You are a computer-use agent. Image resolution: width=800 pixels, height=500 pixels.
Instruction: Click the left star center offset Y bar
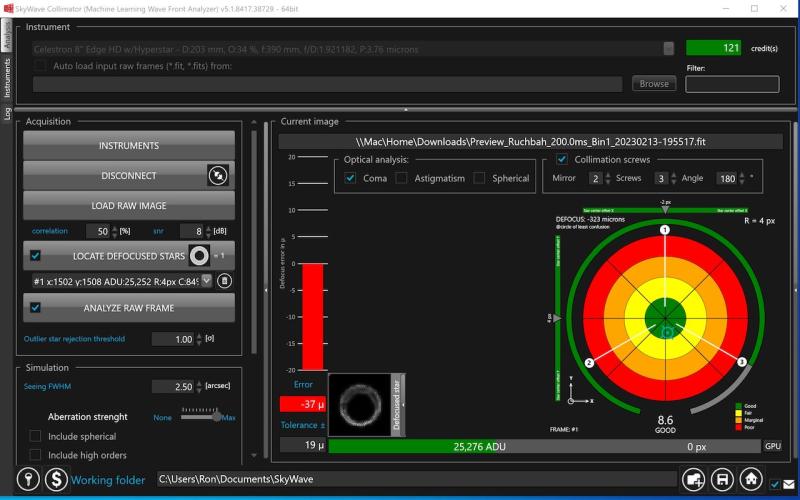558,318
